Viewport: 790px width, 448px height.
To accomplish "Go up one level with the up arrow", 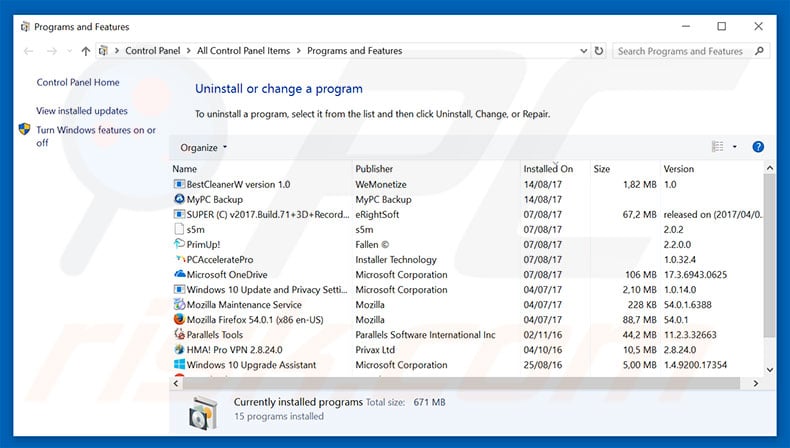I will 86,51.
